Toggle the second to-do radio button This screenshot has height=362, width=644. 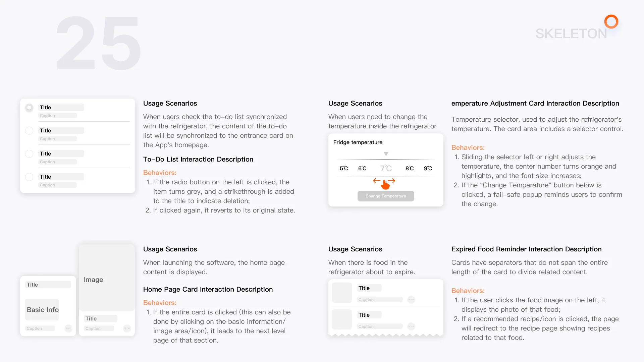pyautogui.click(x=29, y=131)
